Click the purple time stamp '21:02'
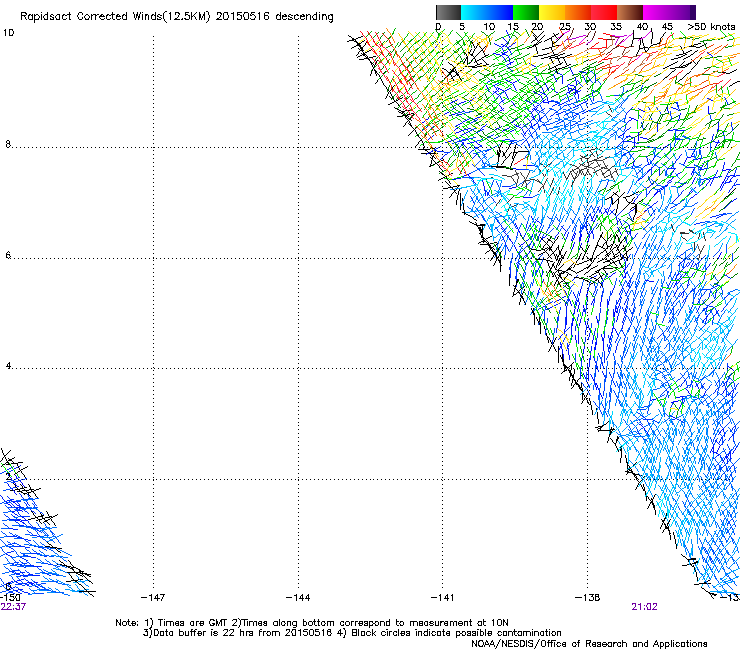 coord(644,607)
